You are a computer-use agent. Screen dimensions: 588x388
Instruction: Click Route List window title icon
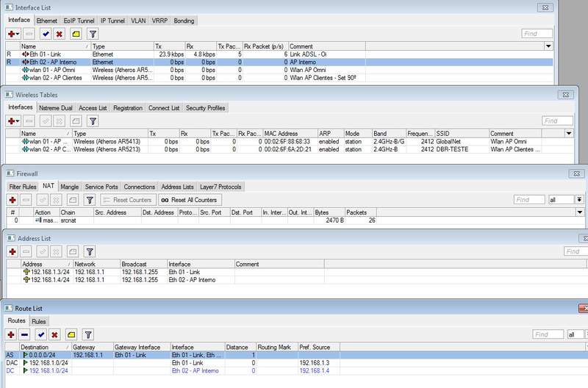pyautogui.click(x=9, y=308)
